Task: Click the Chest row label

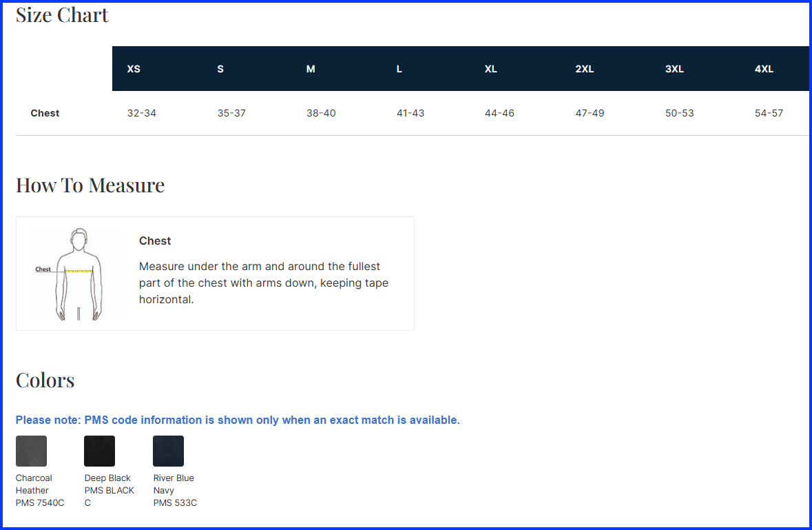Action: 45,113
